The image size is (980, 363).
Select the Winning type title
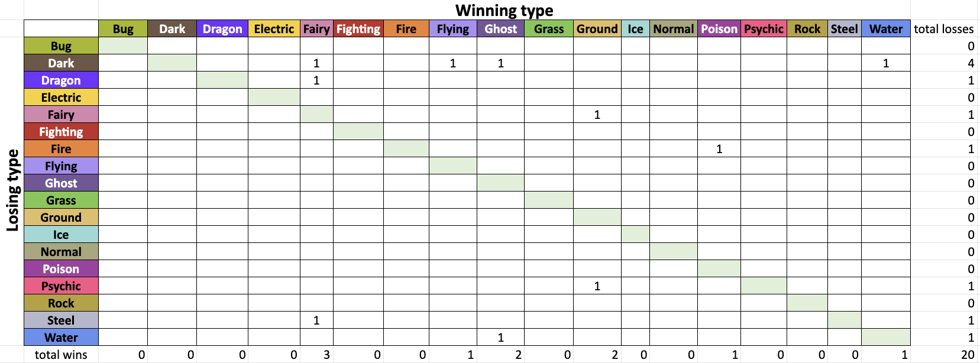tap(504, 10)
